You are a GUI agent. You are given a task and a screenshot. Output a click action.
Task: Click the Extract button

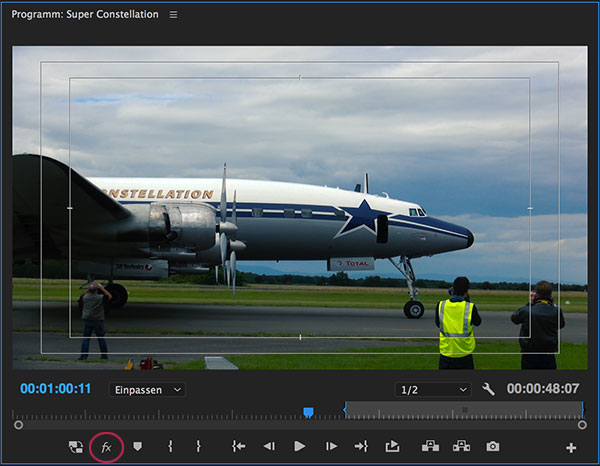pyautogui.click(x=461, y=446)
